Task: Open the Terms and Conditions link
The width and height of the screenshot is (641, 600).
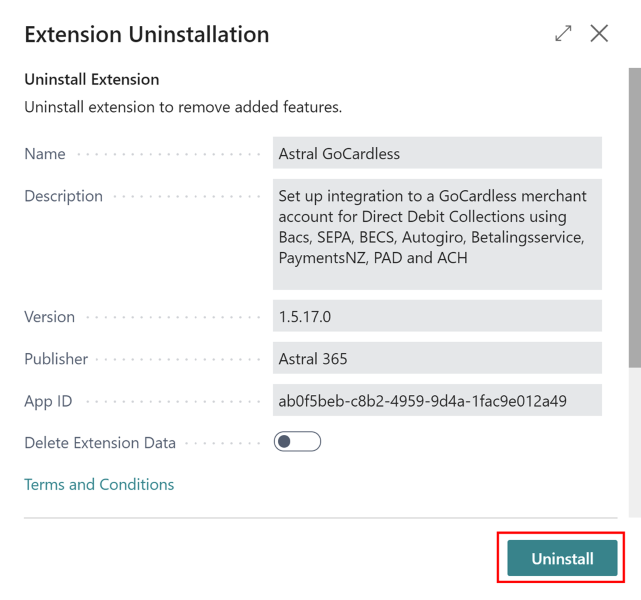Action: click(99, 484)
